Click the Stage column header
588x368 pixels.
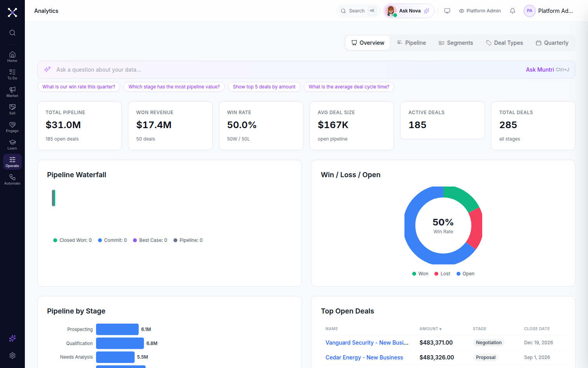click(479, 329)
